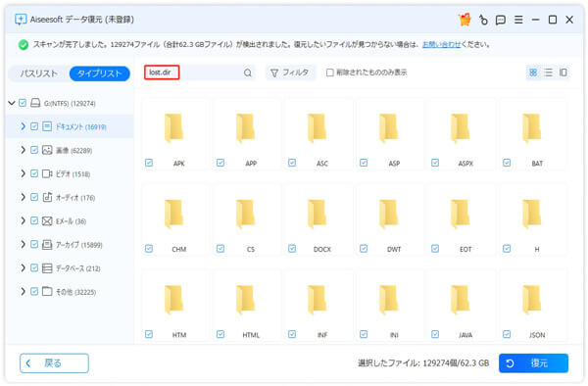Expand the ドキュメント tree node
This screenshot has width=588, height=386.
[x=23, y=126]
